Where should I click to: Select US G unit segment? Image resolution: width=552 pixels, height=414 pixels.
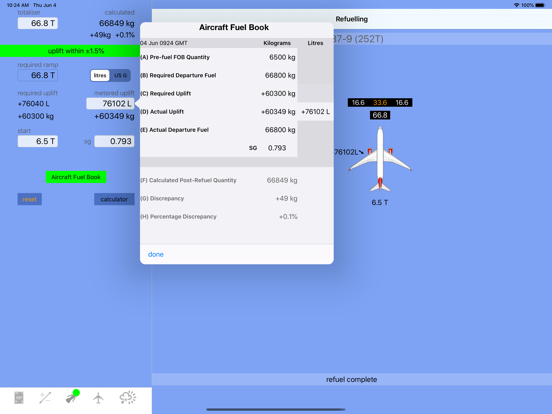[120, 75]
